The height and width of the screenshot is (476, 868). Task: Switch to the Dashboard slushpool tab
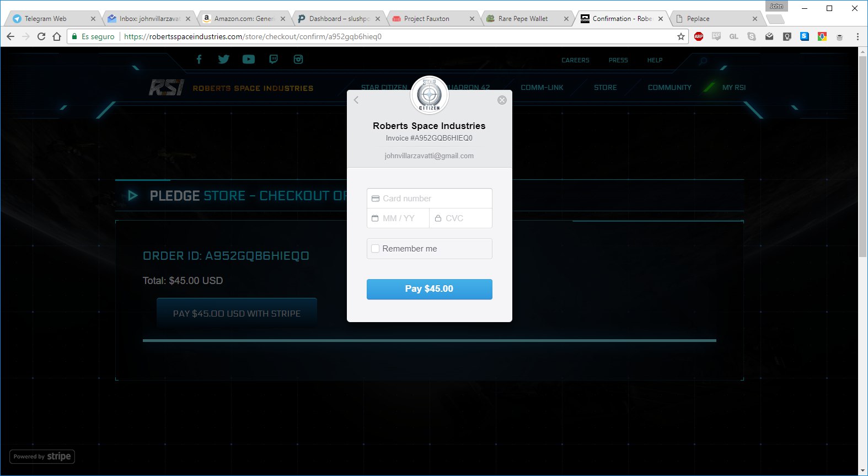(339, 19)
